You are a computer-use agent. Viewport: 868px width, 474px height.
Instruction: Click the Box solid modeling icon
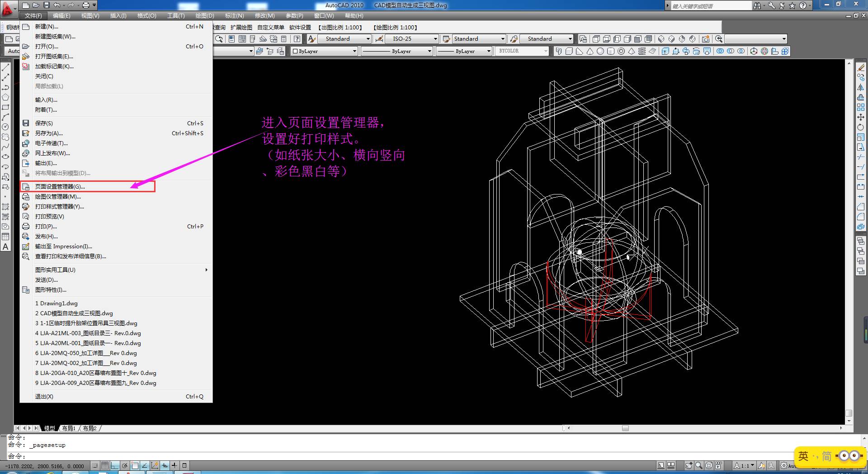(569, 52)
